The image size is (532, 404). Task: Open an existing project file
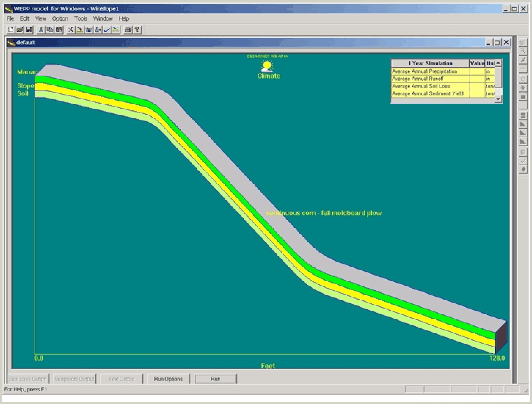click(x=19, y=29)
